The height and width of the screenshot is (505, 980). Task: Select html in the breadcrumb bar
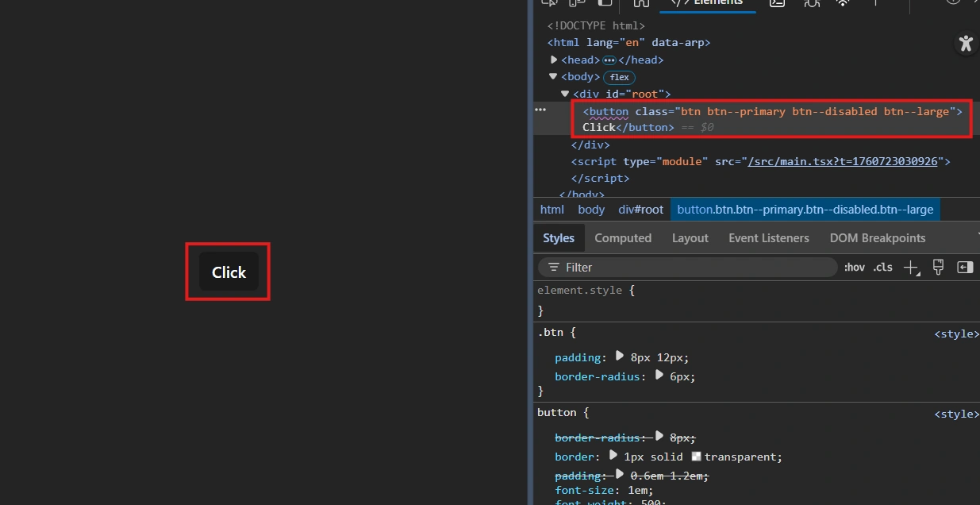[x=552, y=210]
